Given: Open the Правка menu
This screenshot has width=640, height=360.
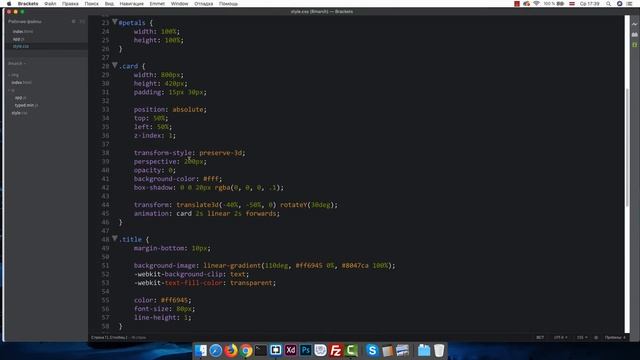Looking at the screenshot, I should coord(70,4).
